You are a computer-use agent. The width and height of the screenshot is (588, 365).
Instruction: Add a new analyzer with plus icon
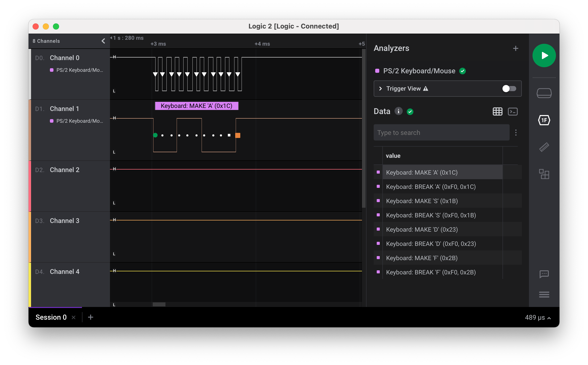click(x=515, y=48)
